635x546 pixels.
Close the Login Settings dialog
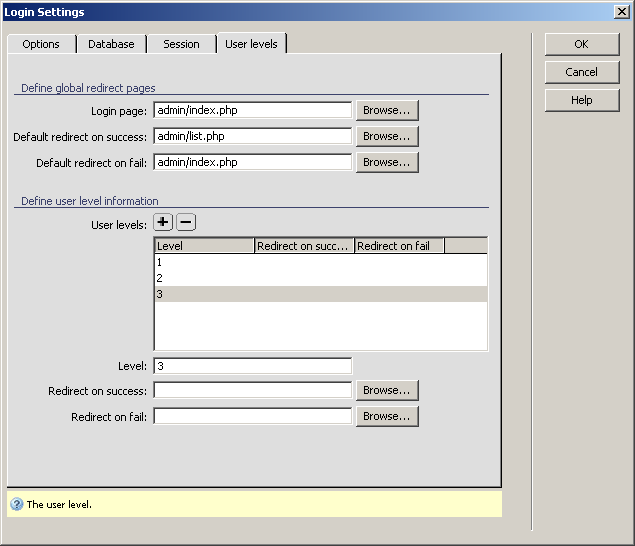621,11
